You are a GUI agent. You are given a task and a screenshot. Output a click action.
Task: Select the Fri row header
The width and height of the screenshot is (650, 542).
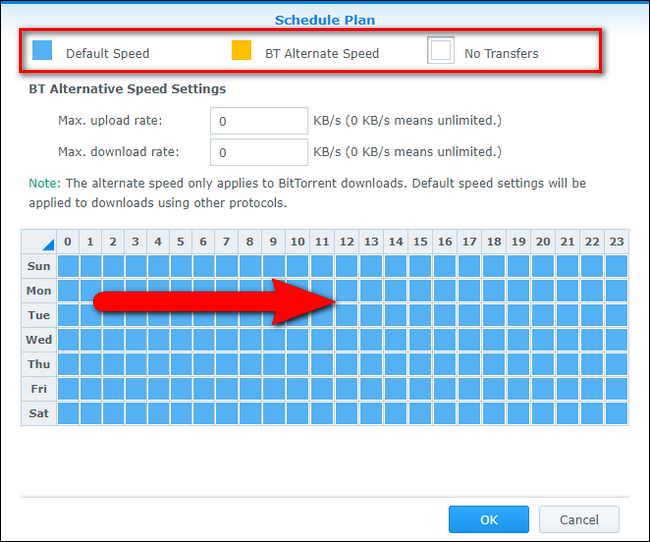tap(39, 388)
